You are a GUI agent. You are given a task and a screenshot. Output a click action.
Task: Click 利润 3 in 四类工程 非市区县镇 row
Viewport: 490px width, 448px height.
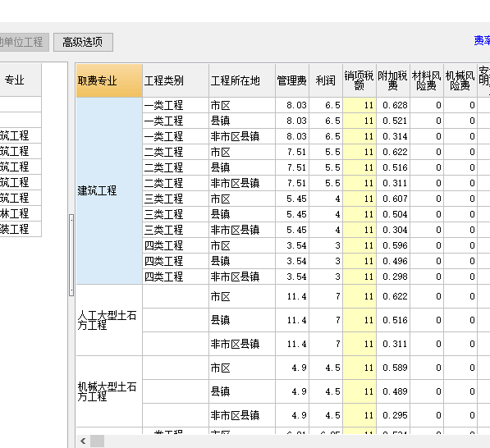(326, 277)
